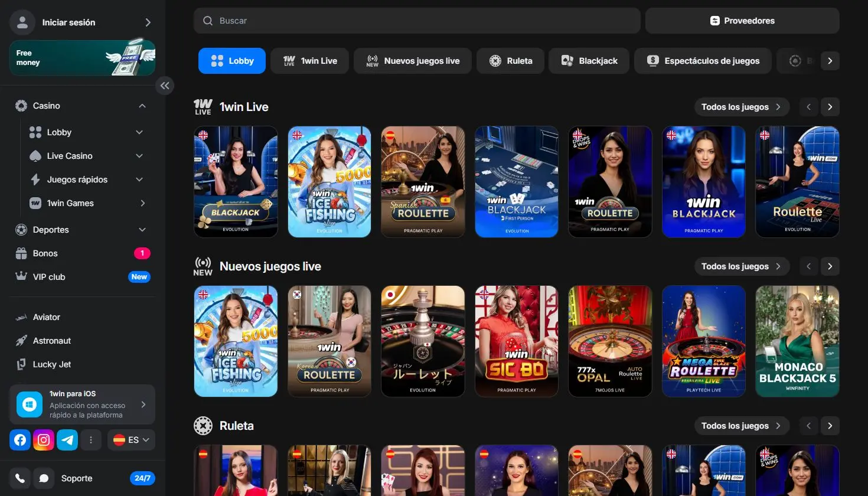This screenshot has width=868, height=496.
Task: Open the Monaco Blackjack 5 game
Action: point(797,341)
